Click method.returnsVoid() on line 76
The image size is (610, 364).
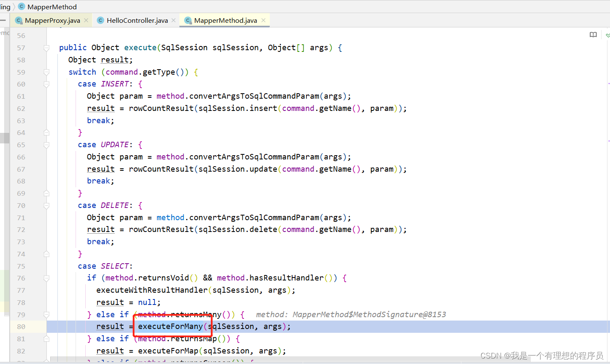(152, 278)
